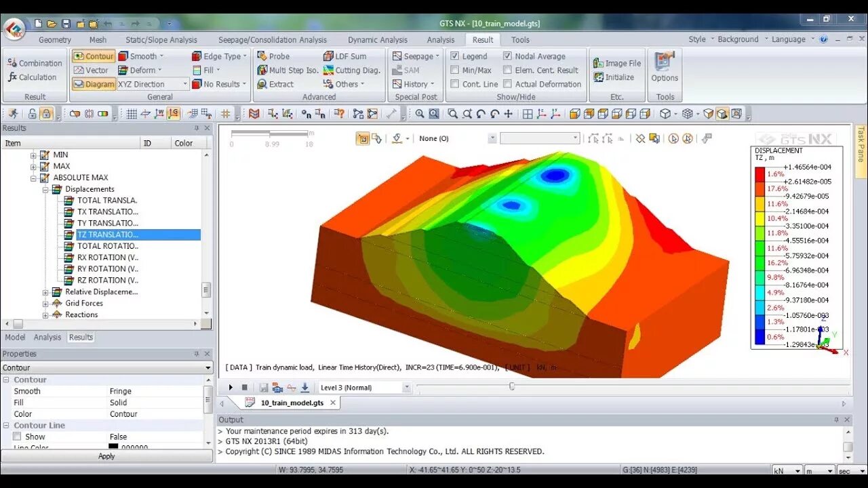The height and width of the screenshot is (488, 868).
Task: Open the Dynamic Analysis tab
Action: pos(378,39)
